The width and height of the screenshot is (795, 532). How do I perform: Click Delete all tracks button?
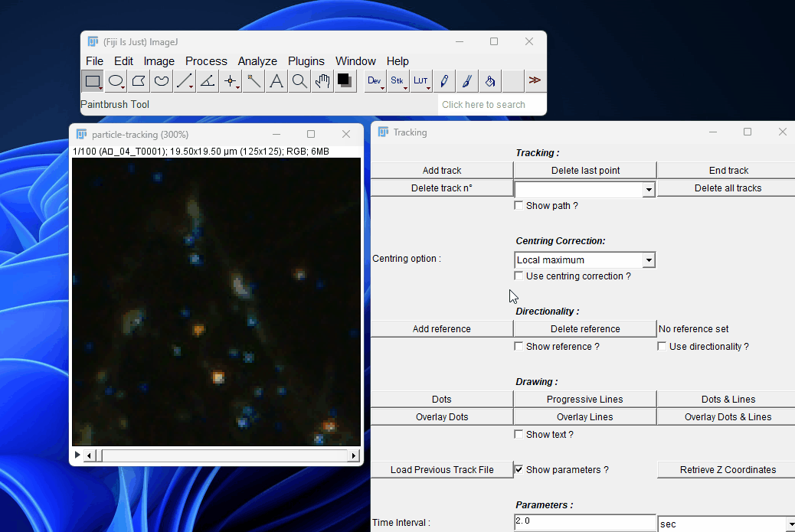pyautogui.click(x=728, y=188)
